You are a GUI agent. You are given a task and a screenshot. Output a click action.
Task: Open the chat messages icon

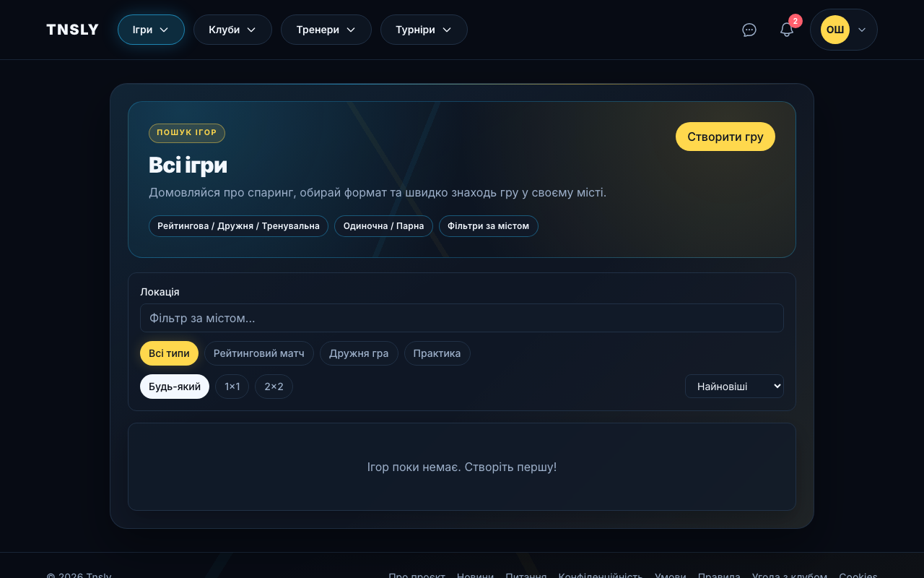[749, 30]
